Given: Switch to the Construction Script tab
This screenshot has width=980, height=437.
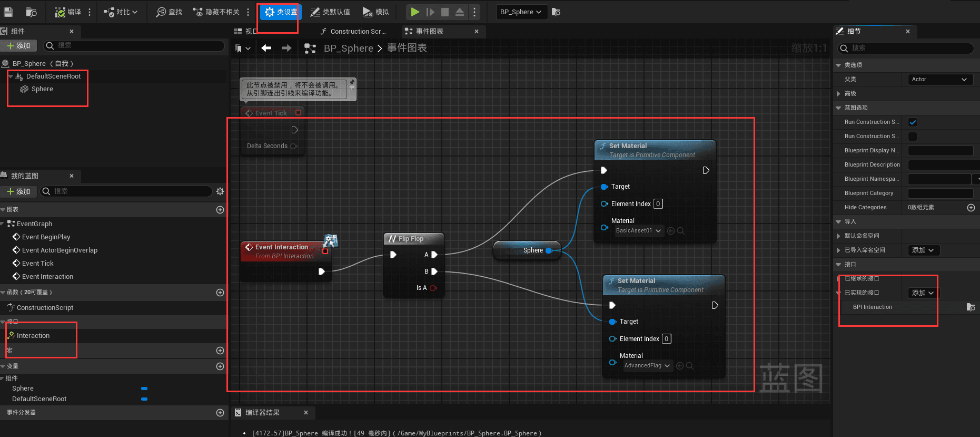Looking at the screenshot, I should (x=353, y=32).
